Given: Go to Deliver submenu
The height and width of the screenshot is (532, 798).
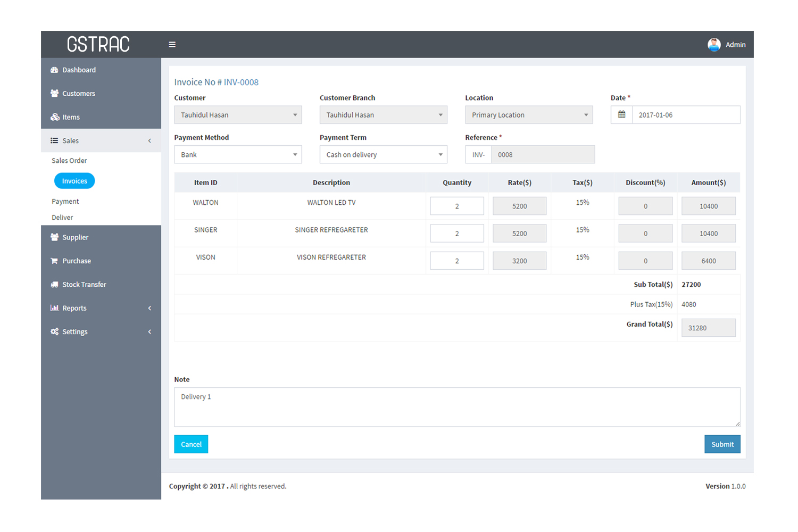Looking at the screenshot, I should [62, 218].
